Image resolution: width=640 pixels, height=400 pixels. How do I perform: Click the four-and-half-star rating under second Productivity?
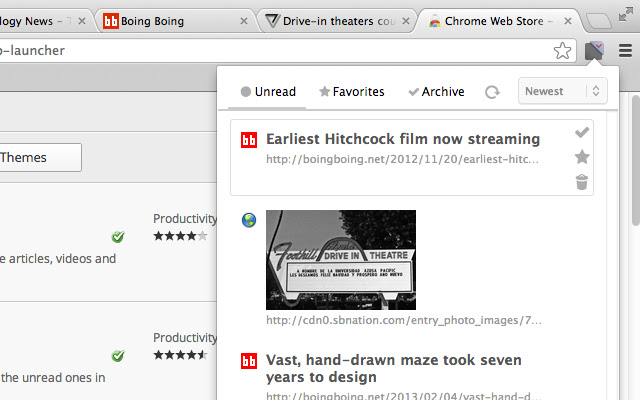tap(180, 355)
